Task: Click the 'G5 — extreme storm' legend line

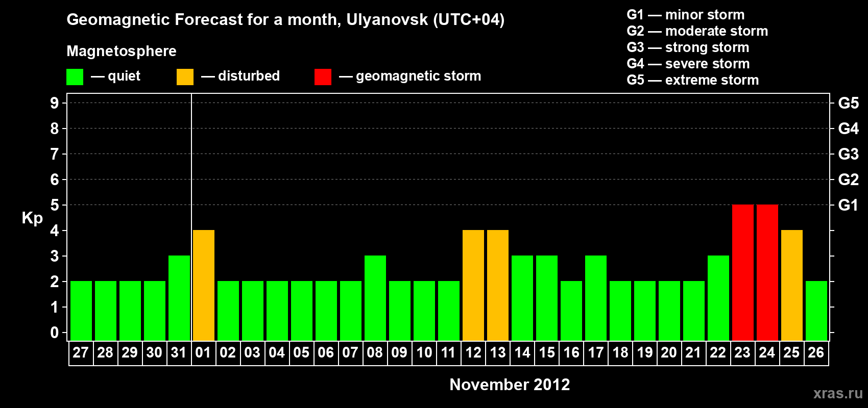Action: [692, 80]
